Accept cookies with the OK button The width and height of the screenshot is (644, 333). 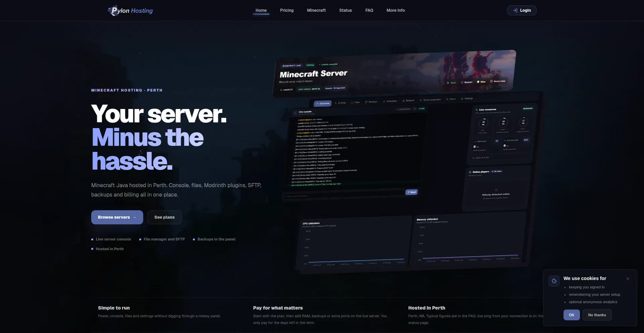[x=572, y=315]
